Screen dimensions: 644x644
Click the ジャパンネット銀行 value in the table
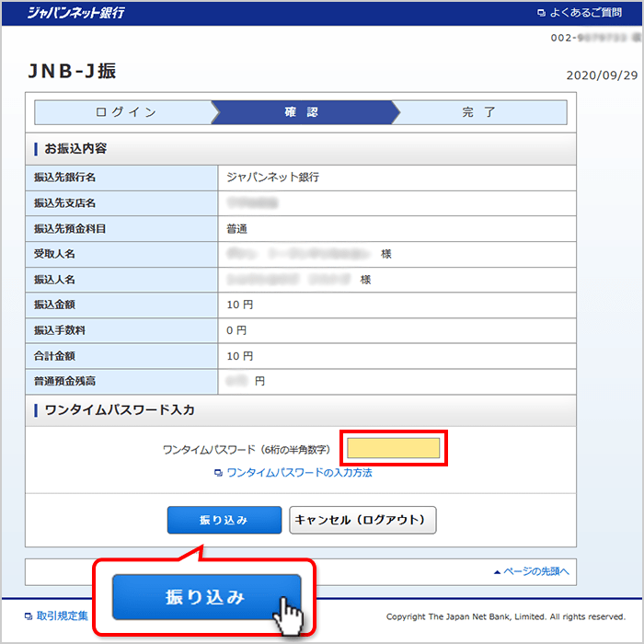click(272, 178)
